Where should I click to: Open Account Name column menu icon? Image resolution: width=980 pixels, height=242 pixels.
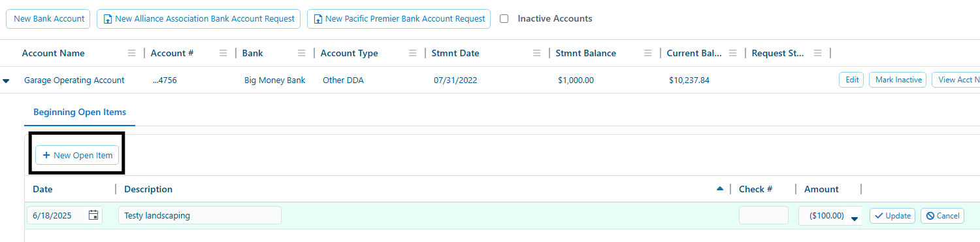tap(131, 53)
